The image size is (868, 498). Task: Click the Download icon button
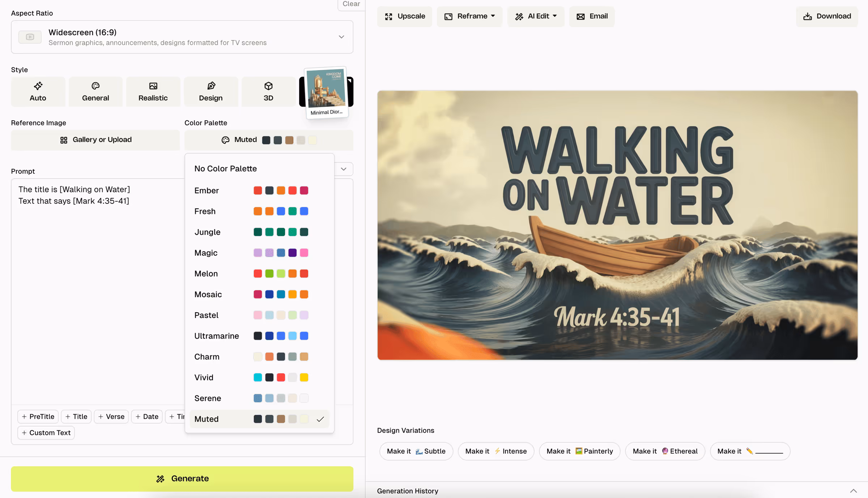807,17
